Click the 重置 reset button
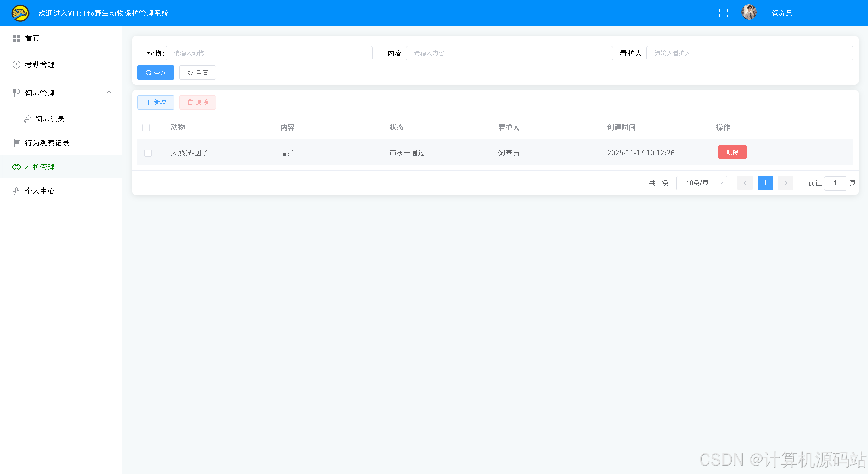 (198, 73)
